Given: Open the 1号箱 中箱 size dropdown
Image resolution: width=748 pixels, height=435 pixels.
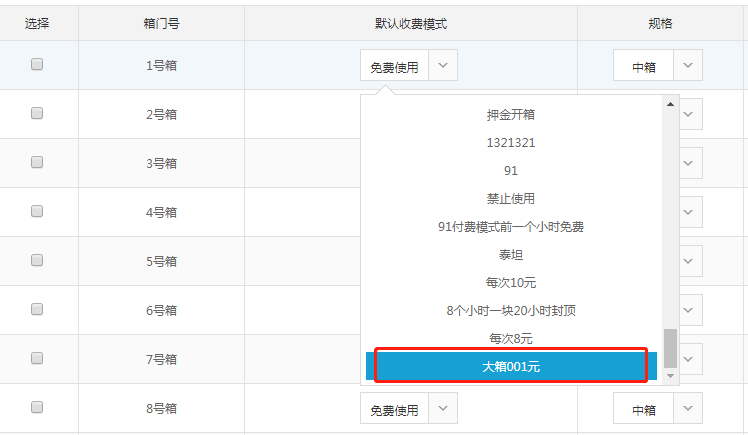Looking at the screenshot, I should tap(687, 66).
